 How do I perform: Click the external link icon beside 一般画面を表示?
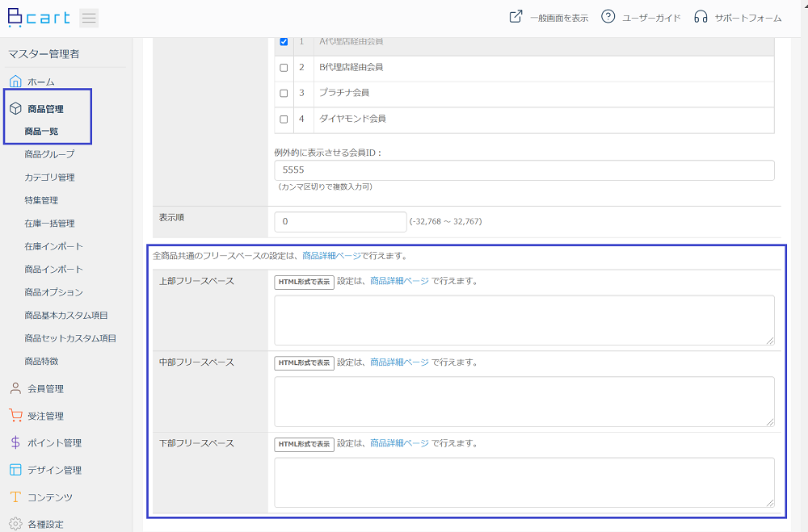pyautogui.click(x=516, y=16)
